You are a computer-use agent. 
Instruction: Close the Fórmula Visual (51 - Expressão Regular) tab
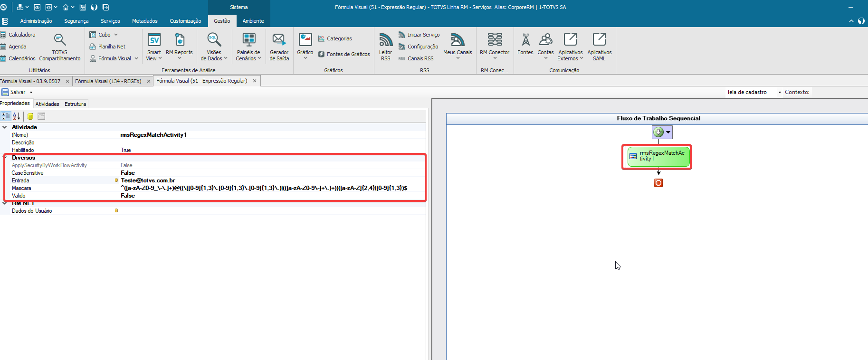coord(255,81)
